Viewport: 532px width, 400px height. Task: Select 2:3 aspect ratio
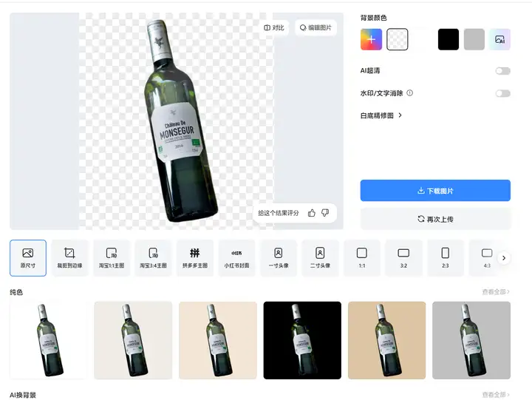[x=445, y=258]
